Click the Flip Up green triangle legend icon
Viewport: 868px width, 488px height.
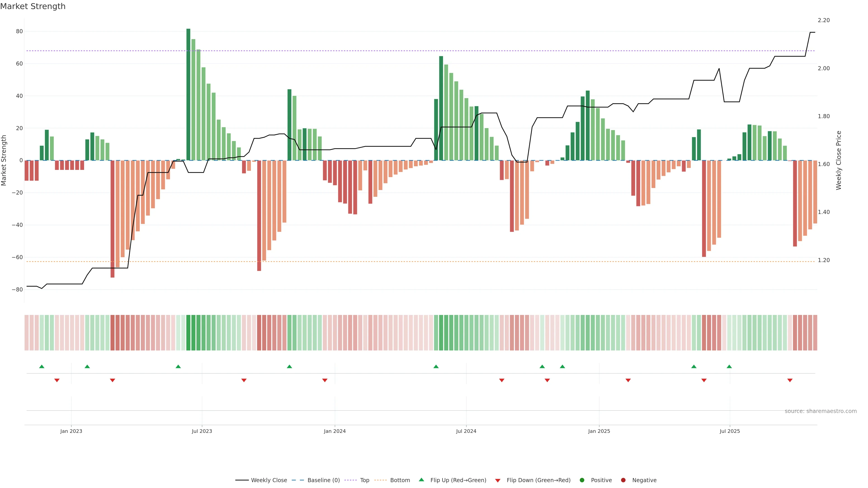tap(421, 480)
